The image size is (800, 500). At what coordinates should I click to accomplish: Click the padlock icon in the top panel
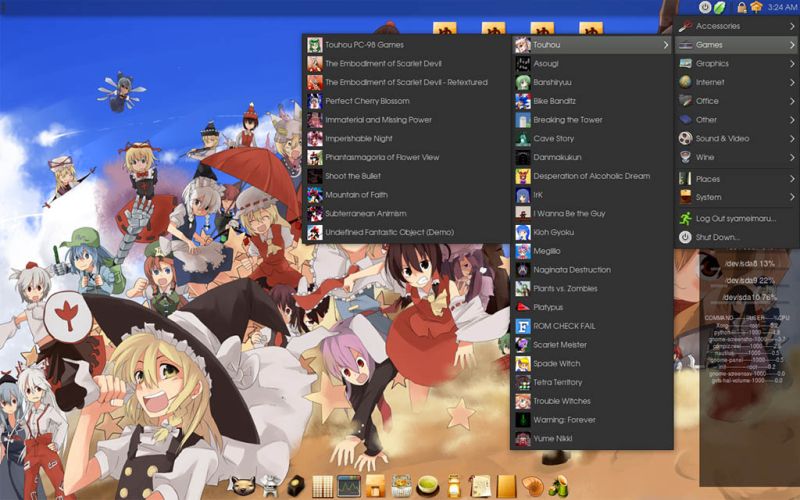[741, 7]
